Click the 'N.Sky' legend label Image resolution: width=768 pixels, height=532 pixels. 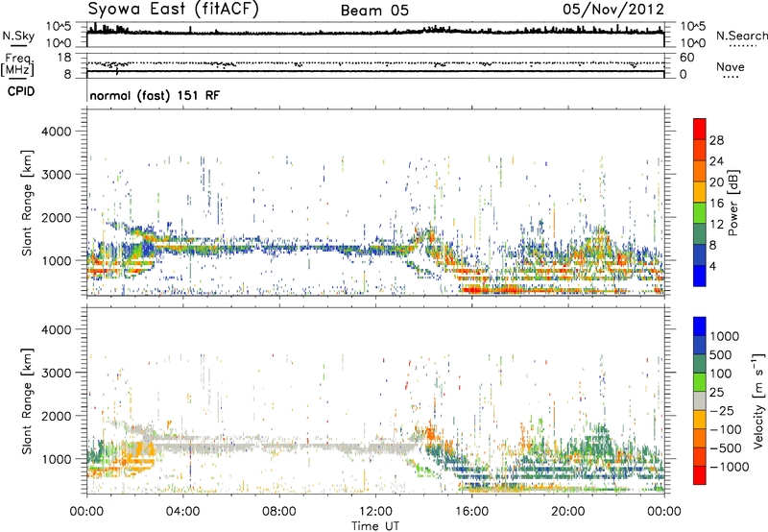[18, 36]
